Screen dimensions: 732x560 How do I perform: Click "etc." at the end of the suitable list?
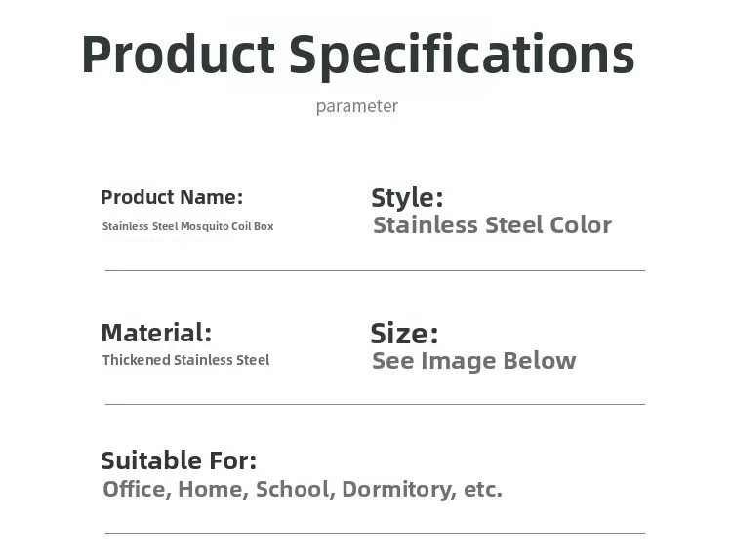click(x=482, y=489)
